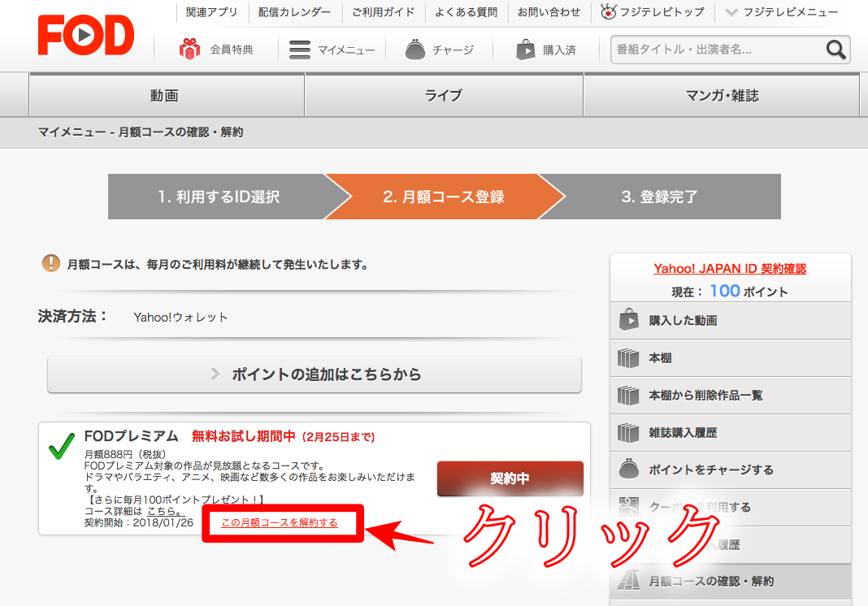This screenshot has width=868, height=606.
Task: Click the 購入済 shopping bag icon
Action: [x=525, y=50]
